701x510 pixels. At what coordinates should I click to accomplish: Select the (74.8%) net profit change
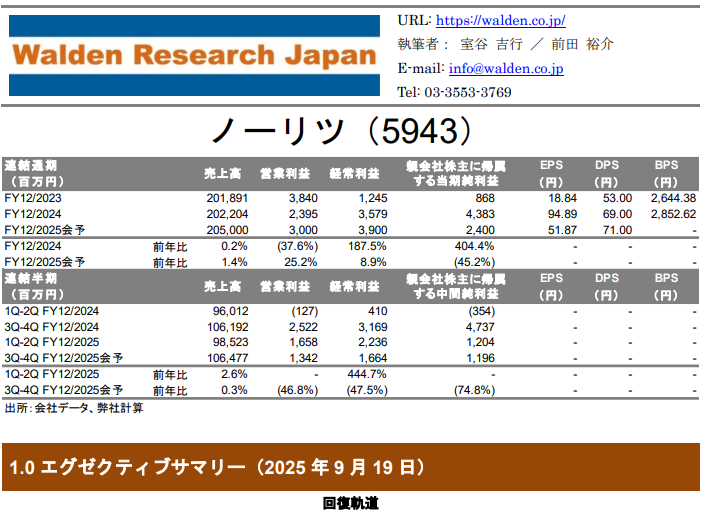click(x=474, y=391)
